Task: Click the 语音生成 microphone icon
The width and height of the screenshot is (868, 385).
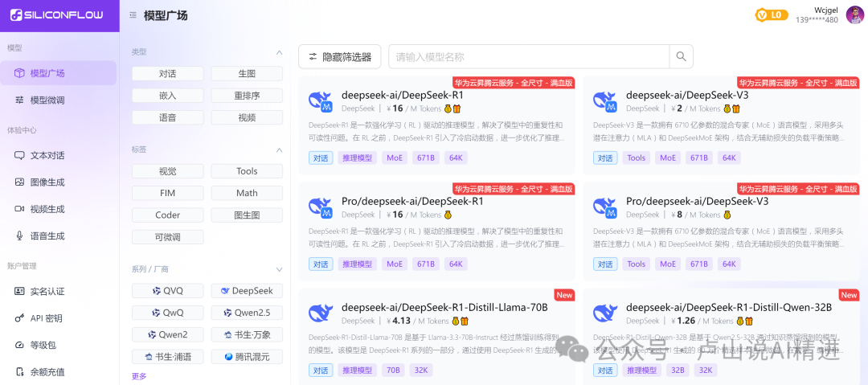Action: click(19, 236)
